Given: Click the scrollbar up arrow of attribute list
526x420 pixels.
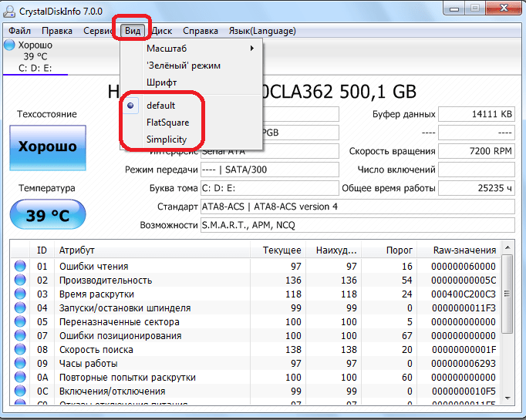Looking at the screenshot, I should click(x=507, y=247).
